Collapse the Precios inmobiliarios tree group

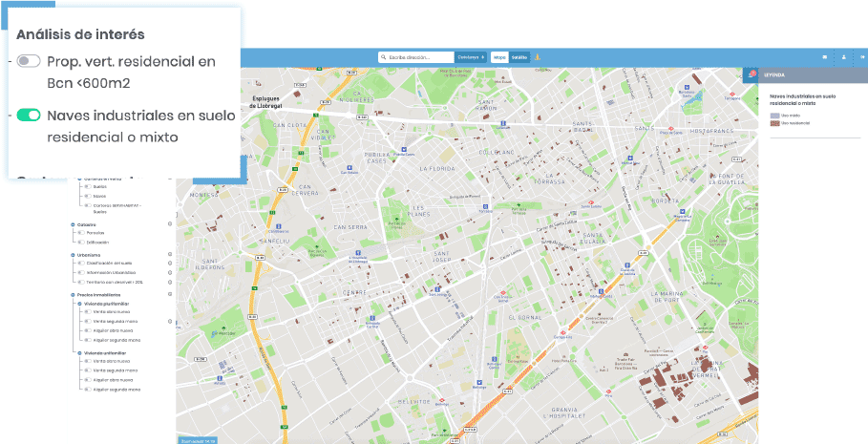click(x=73, y=295)
